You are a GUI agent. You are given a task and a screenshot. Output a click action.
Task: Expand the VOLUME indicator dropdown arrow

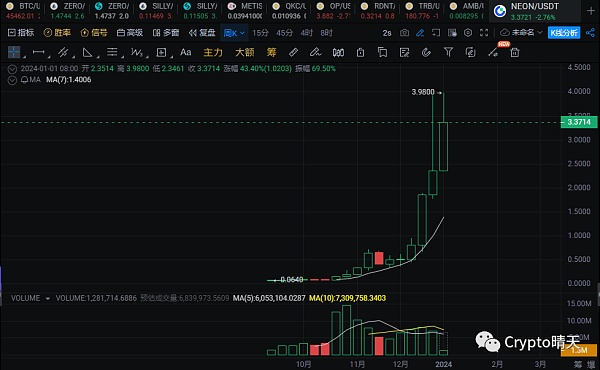point(48,298)
